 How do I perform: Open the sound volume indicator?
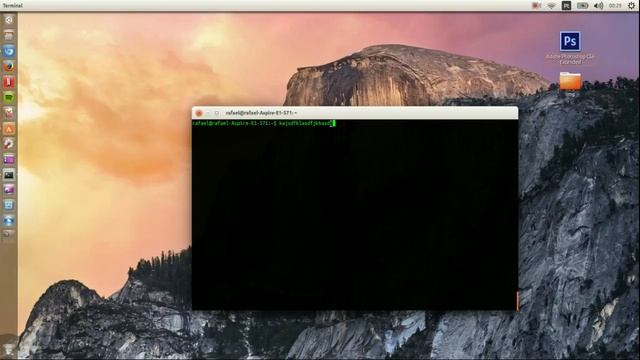[x=598, y=6]
